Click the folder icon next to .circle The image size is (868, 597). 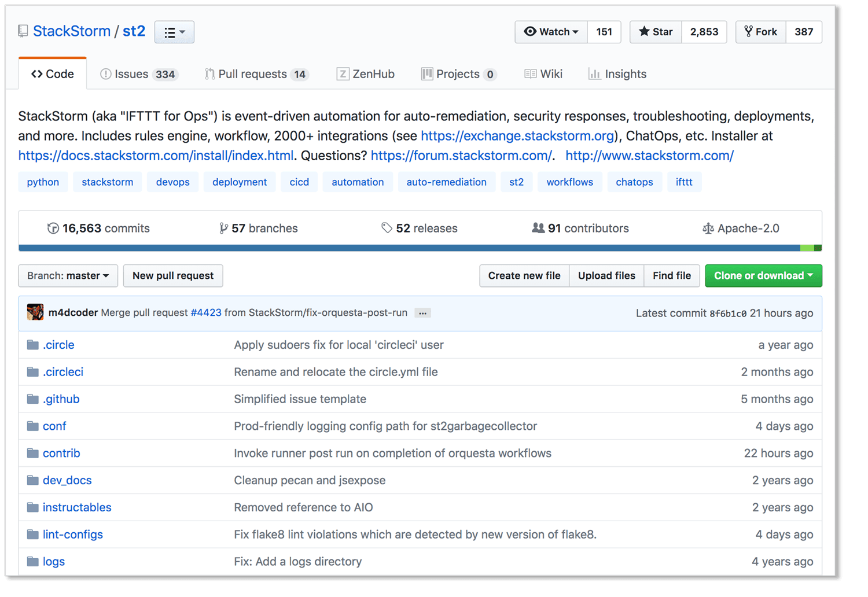pos(33,345)
